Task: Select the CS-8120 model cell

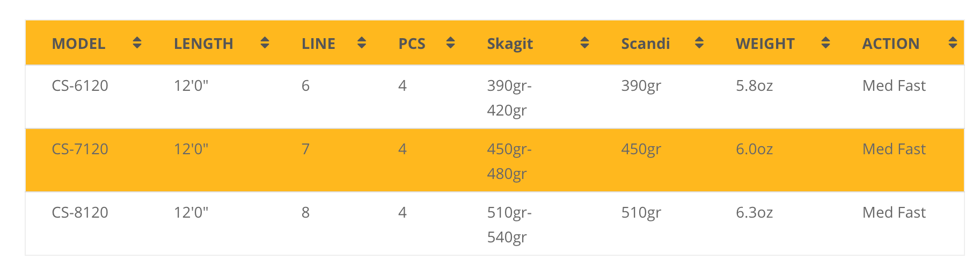Action: click(x=80, y=212)
